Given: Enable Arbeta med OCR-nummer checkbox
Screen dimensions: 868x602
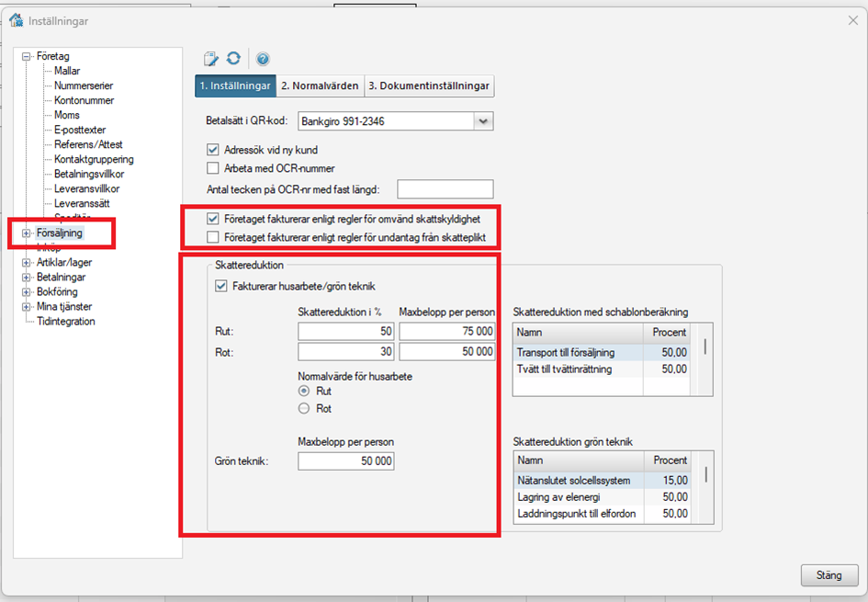Looking at the screenshot, I should pyautogui.click(x=214, y=168).
